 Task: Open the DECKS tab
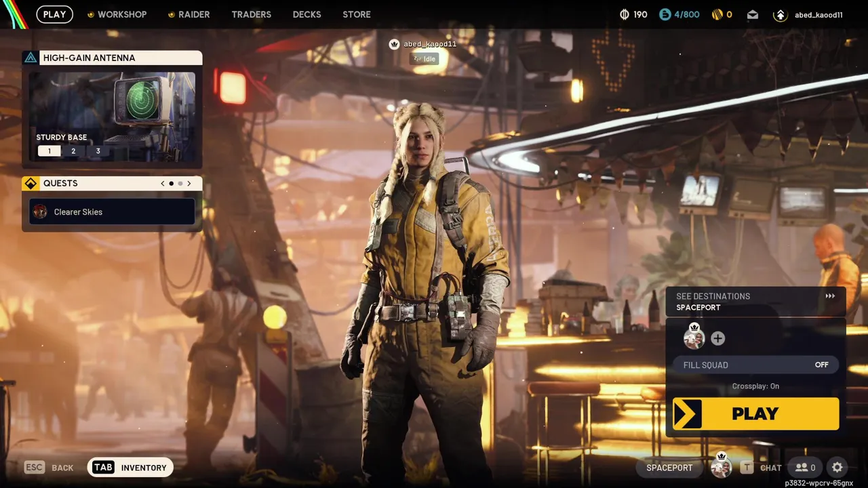307,14
